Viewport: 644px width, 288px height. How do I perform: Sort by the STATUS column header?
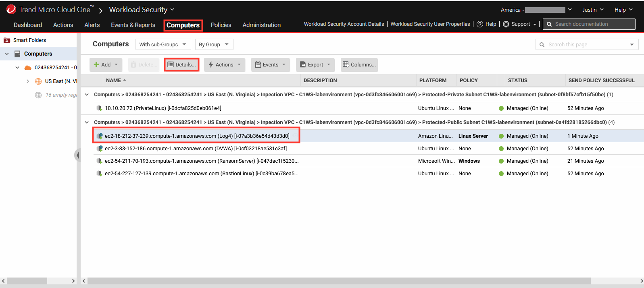(x=518, y=81)
